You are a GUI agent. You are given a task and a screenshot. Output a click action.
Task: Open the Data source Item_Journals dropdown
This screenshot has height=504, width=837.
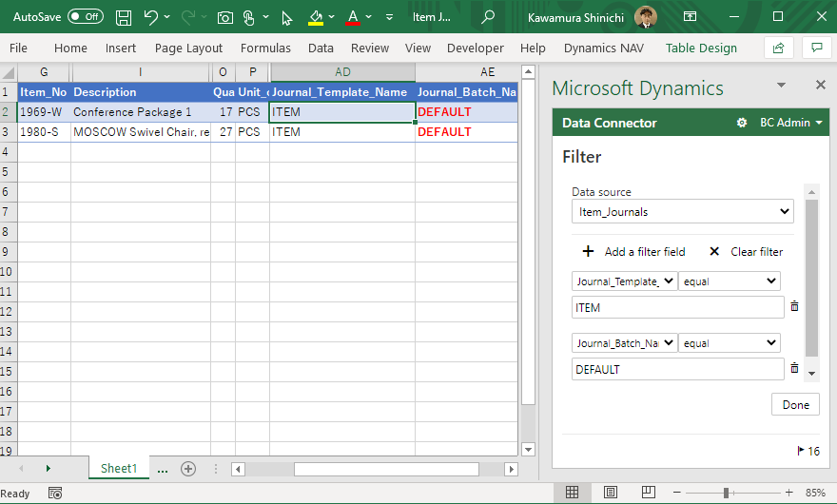pyautogui.click(x=682, y=211)
